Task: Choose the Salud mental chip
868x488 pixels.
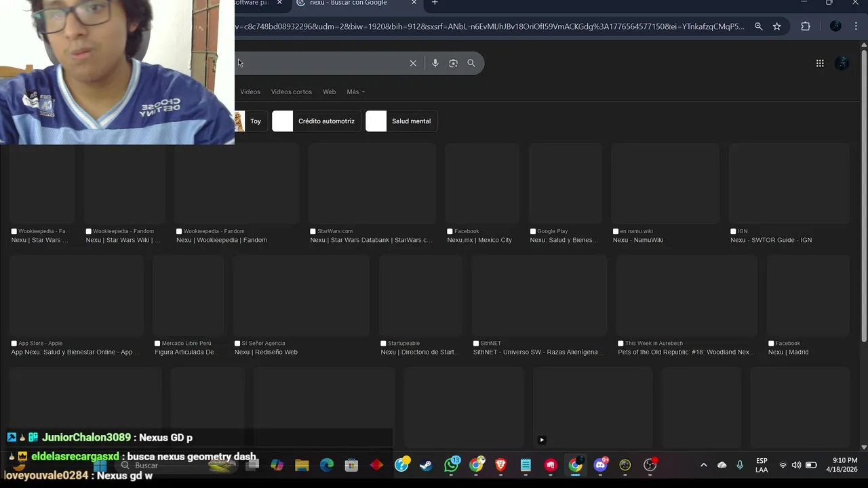Action: 401,121
